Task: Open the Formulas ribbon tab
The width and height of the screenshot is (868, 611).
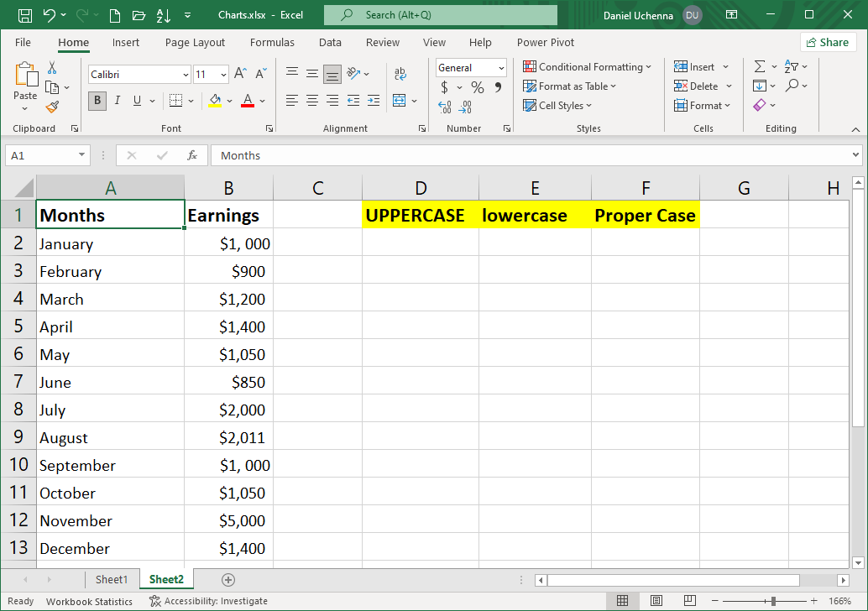Action: [272, 43]
